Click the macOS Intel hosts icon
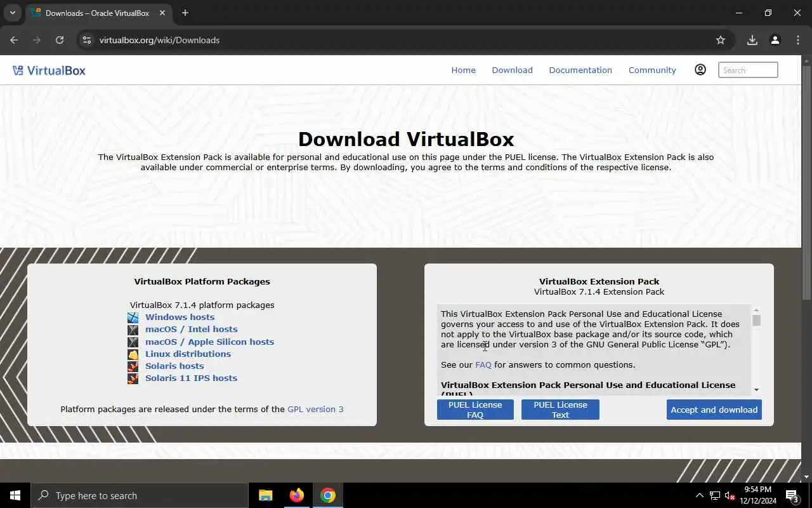 (x=133, y=330)
